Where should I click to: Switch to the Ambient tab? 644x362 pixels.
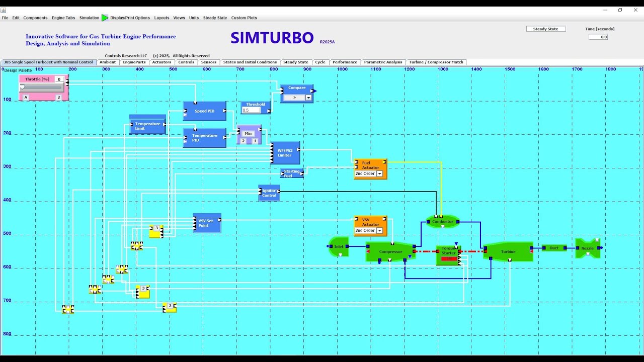(x=108, y=62)
